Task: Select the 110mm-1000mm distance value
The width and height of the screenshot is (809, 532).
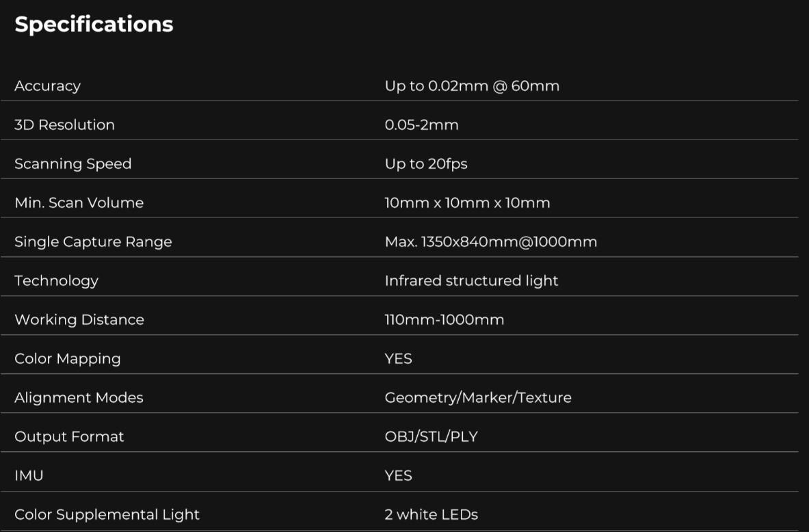Action: (444, 320)
